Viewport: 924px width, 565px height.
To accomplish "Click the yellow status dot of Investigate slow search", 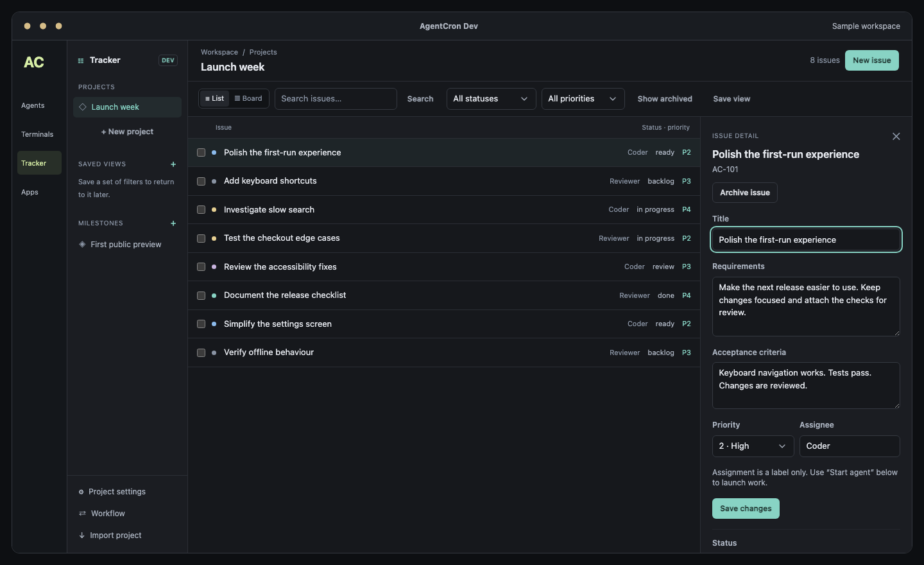I will 214,210.
